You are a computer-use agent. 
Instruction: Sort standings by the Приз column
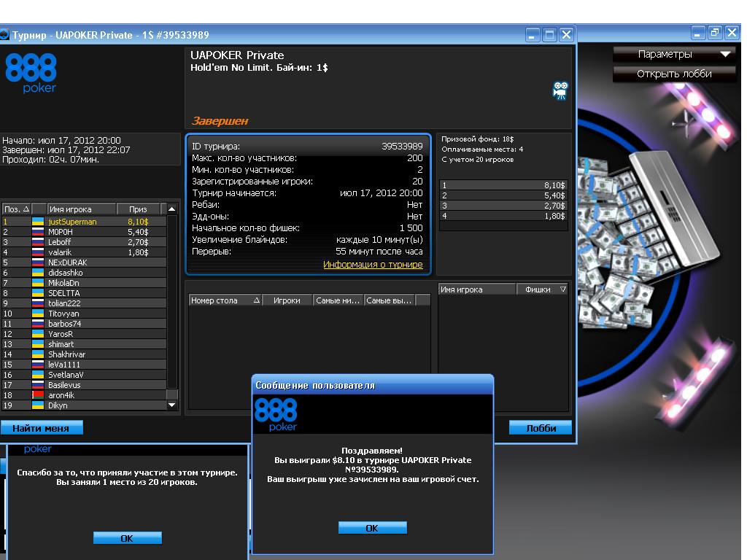[x=138, y=209]
